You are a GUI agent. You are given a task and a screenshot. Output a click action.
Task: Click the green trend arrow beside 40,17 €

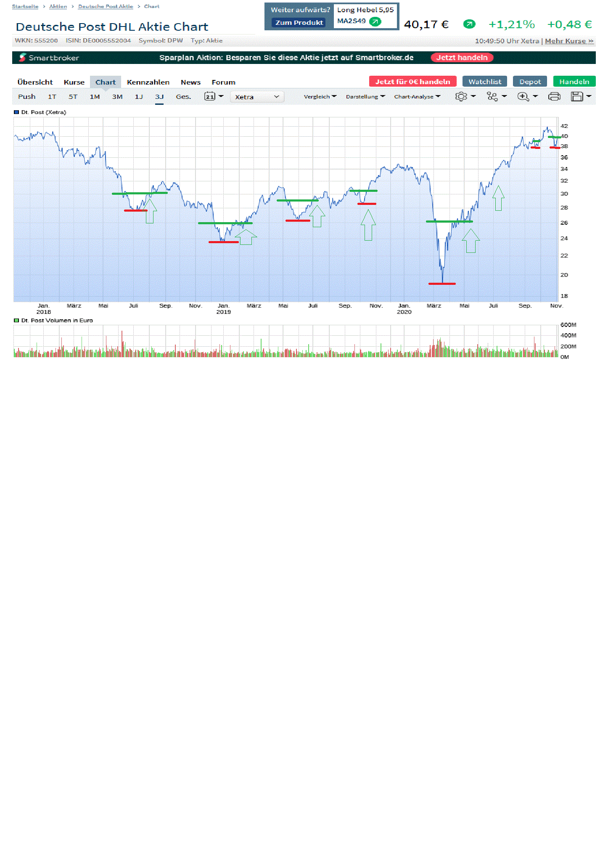[469, 24]
